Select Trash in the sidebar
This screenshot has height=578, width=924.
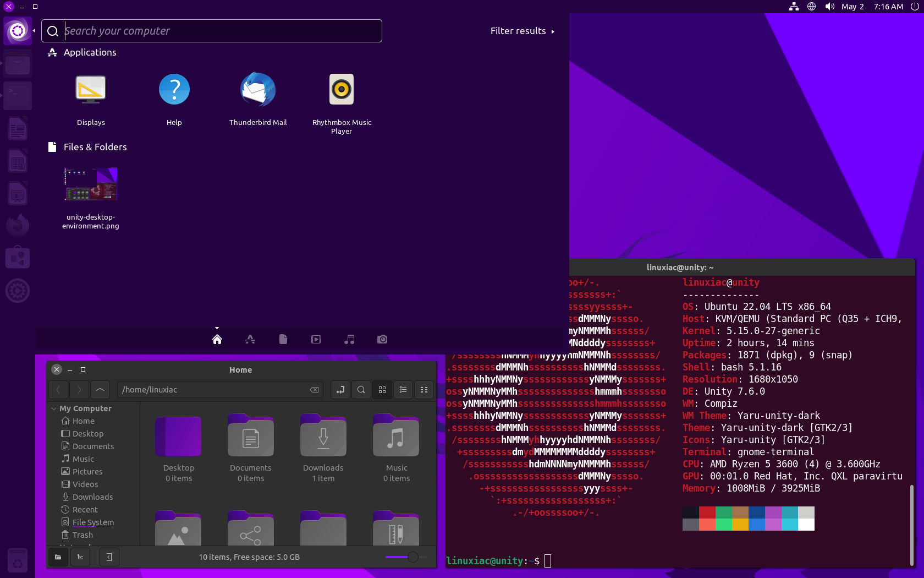82,535
